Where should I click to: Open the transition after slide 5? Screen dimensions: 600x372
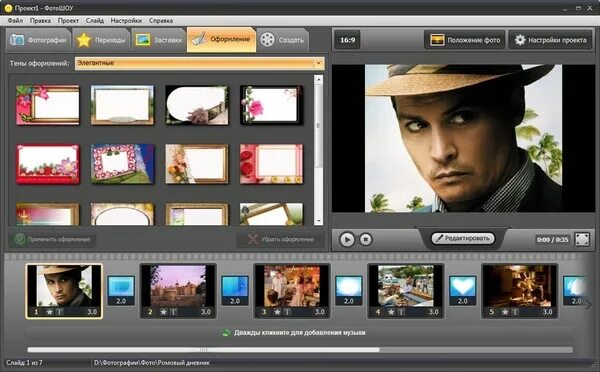(x=574, y=290)
